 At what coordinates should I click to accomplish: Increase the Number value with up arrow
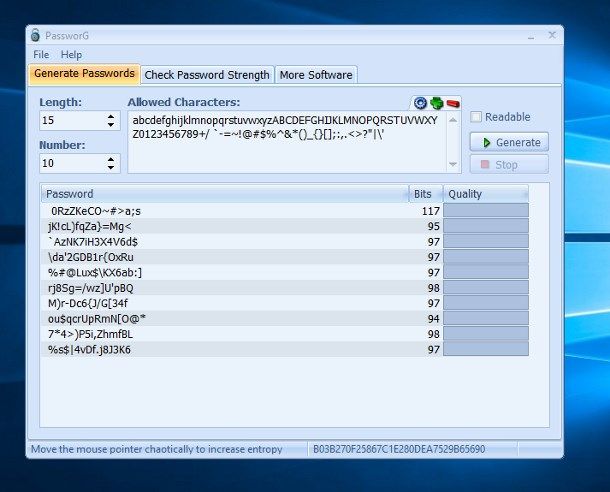click(x=111, y=159)
